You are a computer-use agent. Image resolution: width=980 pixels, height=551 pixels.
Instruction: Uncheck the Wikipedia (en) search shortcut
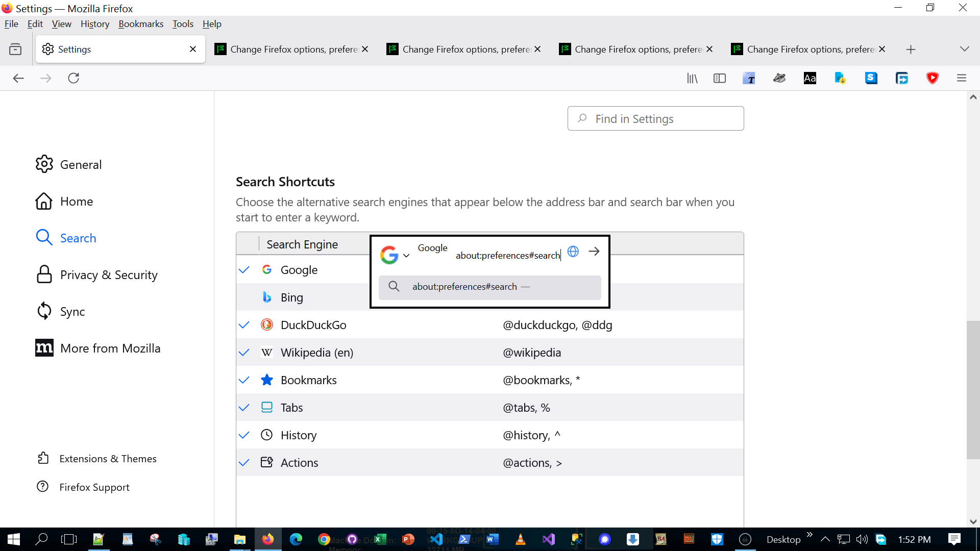click(244, 353)
